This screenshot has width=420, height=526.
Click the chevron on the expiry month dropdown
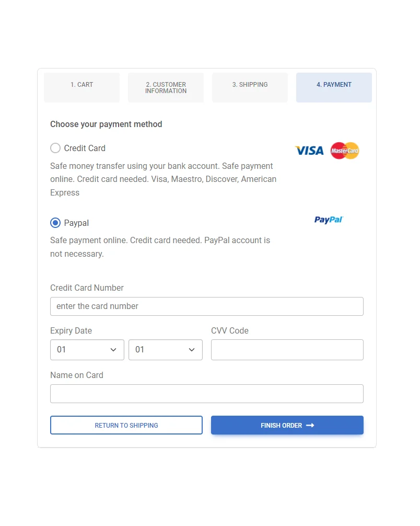(113, 350)
